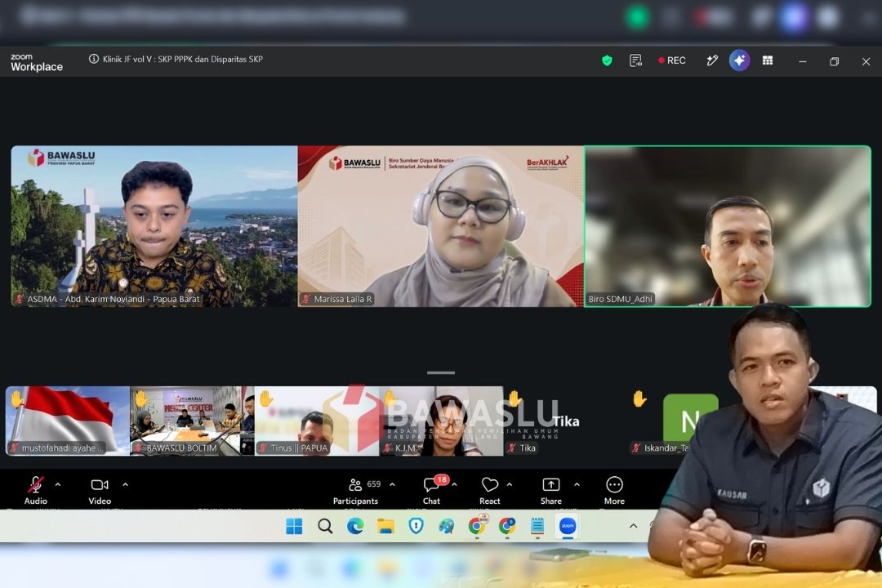This screenshot has height=588, width=882.
Task: Select the mustofahadi ayahe flag thumbnail
Action: click(x=68, y=421)
